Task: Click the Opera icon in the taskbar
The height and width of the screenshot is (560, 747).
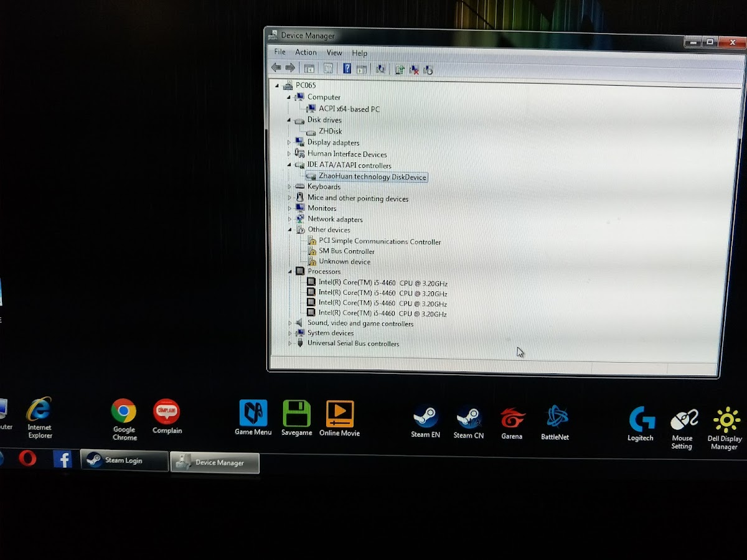Action: coord(27,459)
